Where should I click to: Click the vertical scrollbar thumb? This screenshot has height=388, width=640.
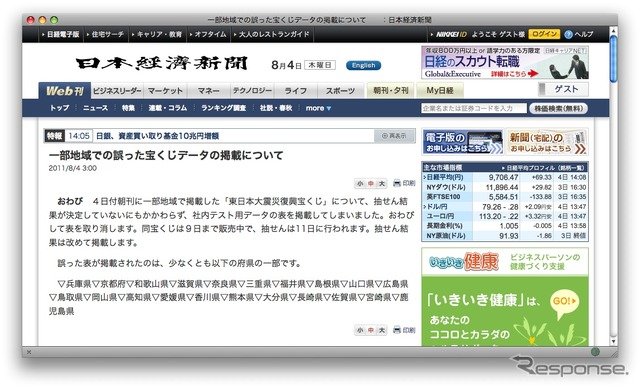click(x=613, y=59)
